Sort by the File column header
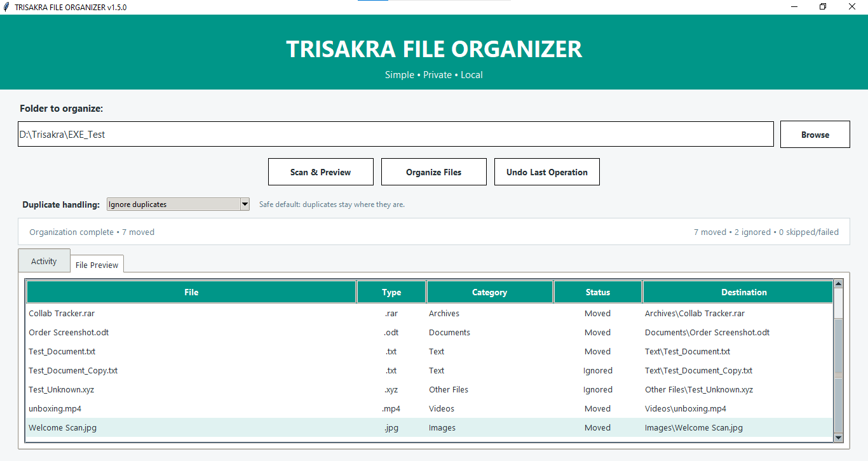 (191, 292)
